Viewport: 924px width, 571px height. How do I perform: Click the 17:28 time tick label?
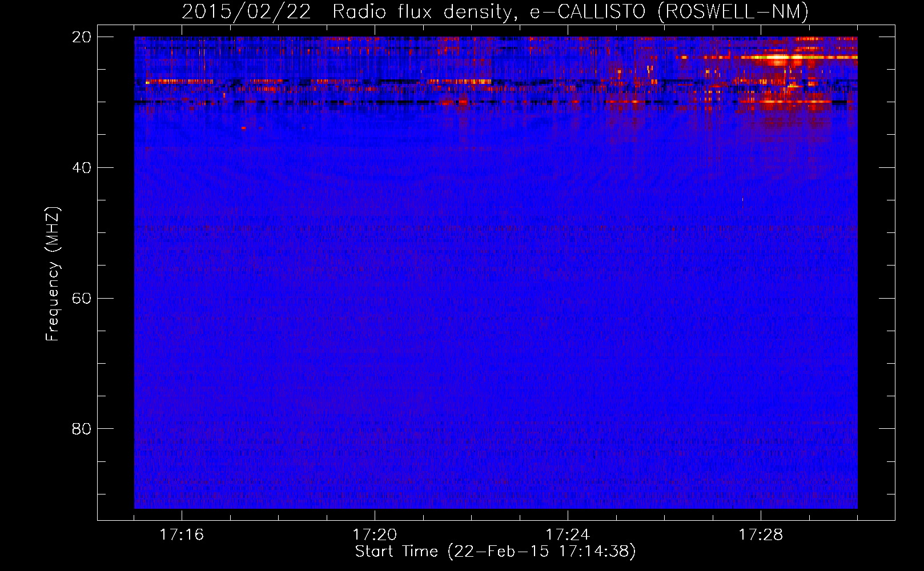[761, 534]
